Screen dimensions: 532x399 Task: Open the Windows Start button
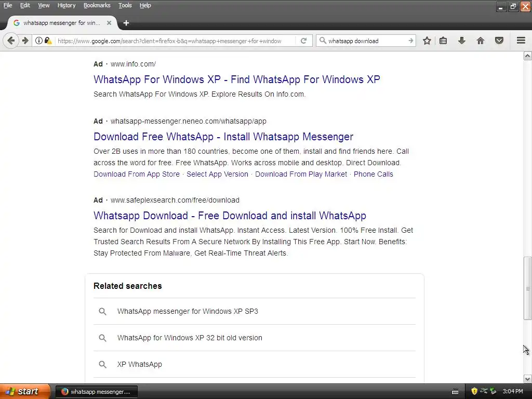(25, 391)
